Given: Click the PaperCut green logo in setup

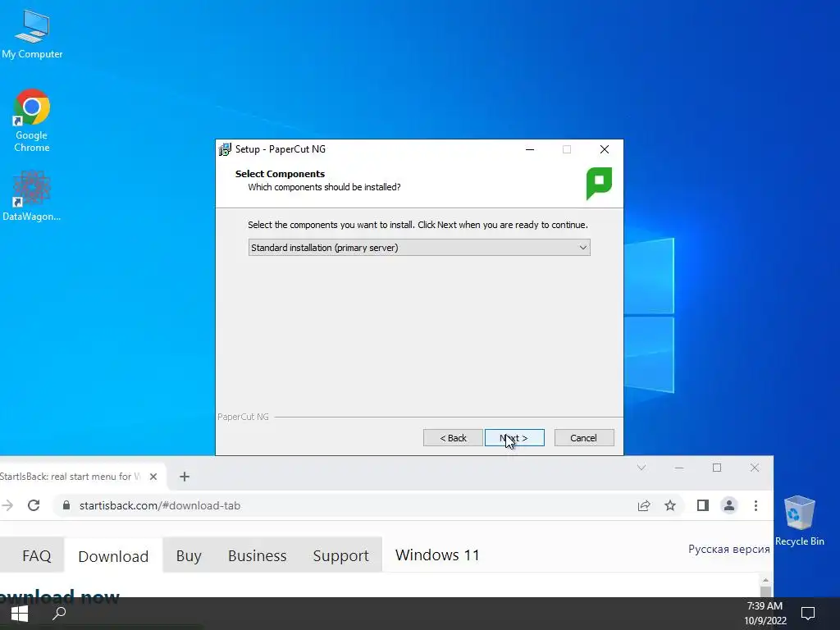Looking at the screenshot, I should coord(599,183).
